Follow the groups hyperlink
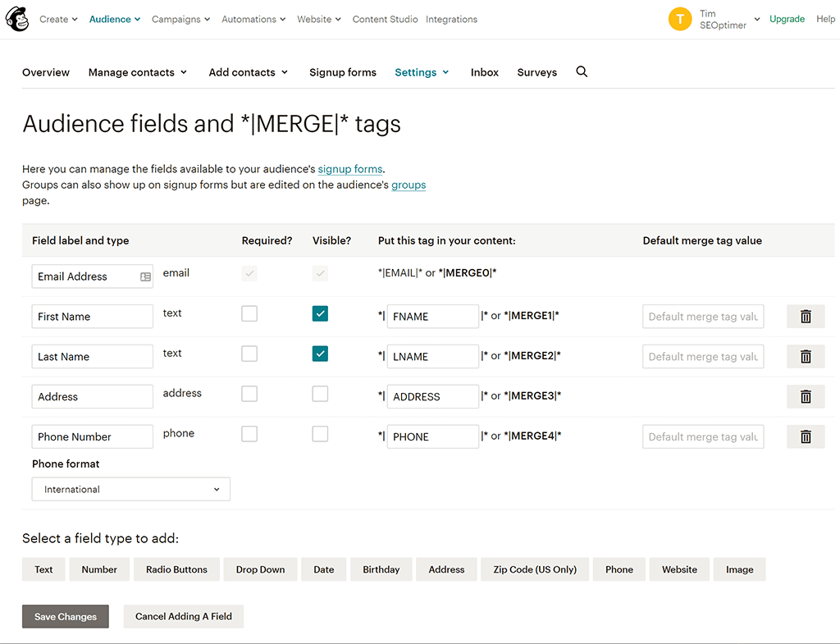This screenshot has height=644, width=840. (409, 185)
